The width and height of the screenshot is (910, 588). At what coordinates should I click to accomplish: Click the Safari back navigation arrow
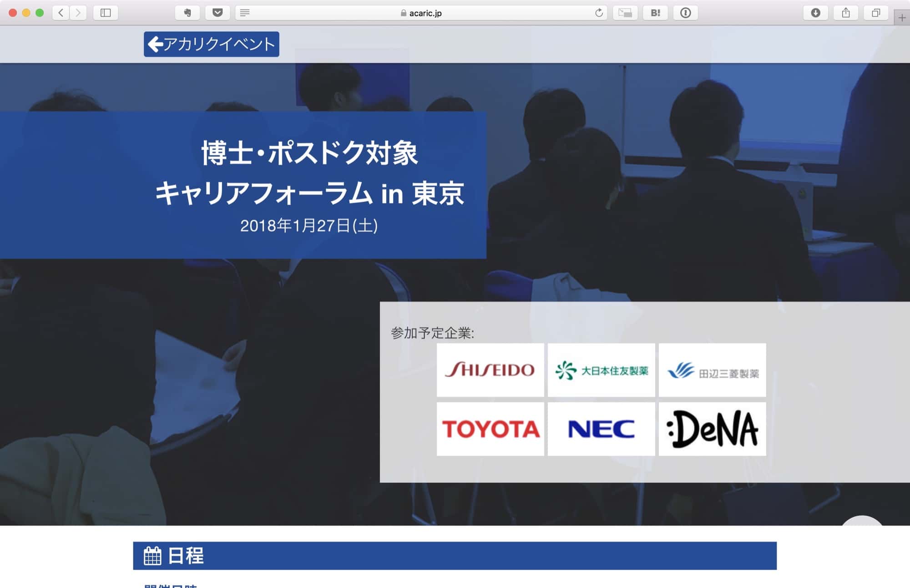[61, 13]
